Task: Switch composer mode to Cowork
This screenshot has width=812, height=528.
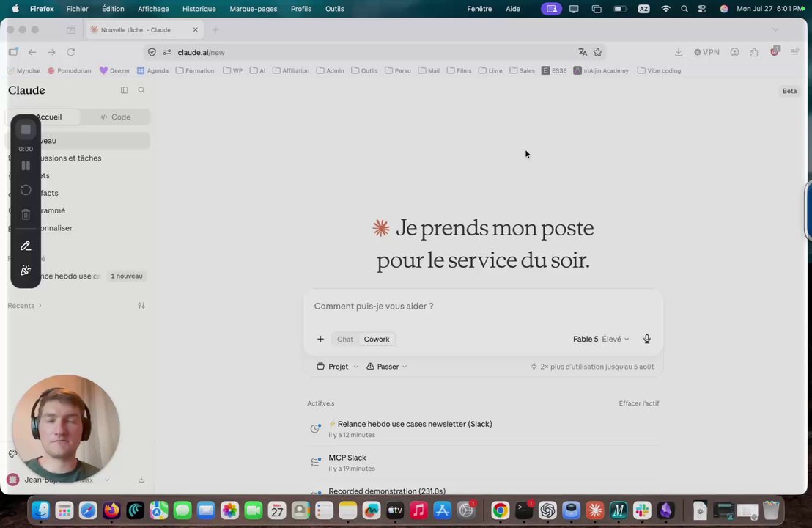Action: coord(377,339)
